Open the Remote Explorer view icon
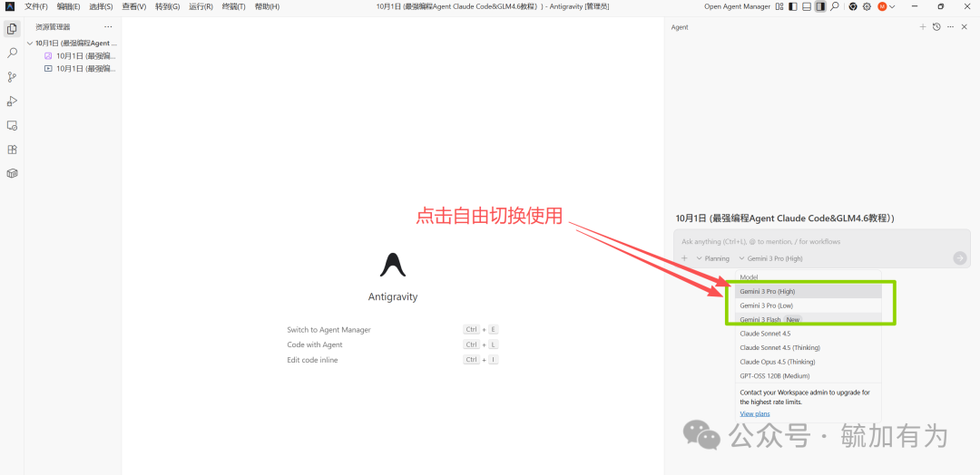 [12, 125]
